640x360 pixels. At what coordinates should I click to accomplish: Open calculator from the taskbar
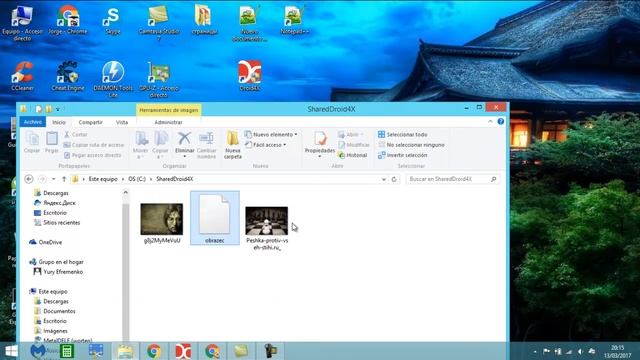tap(67, 351)
